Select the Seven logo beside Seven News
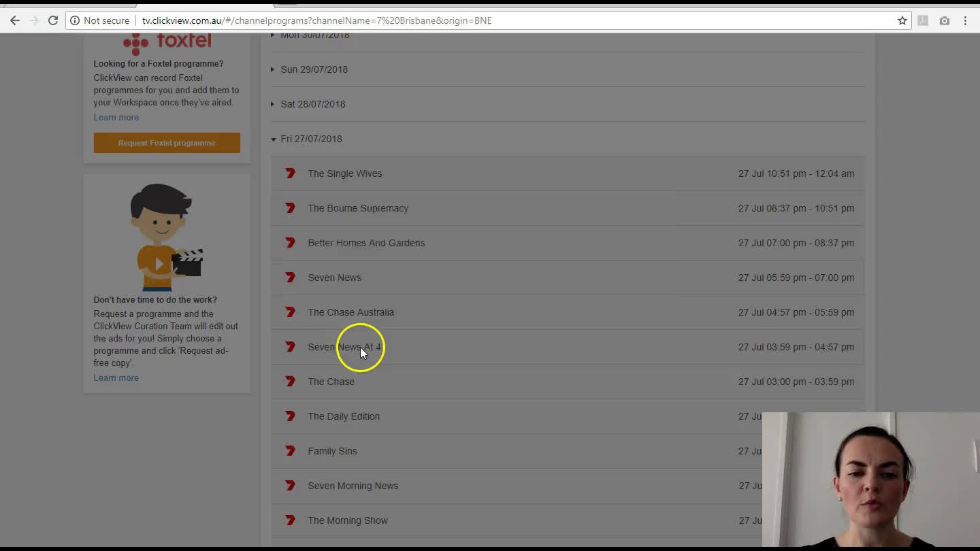The width and height of the screenshot is (980, 551). coord(290,277)
